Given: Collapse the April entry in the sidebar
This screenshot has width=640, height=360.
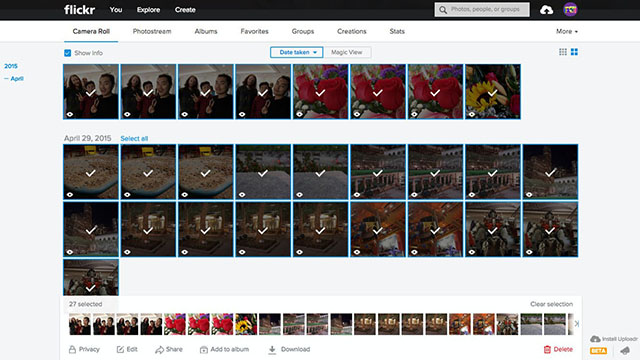Looking at the screenshot, I should tap(14, 78).
